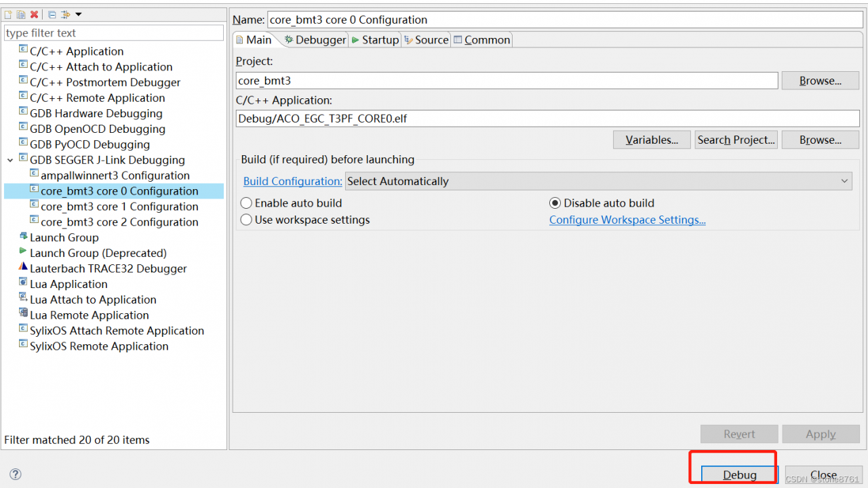Select the Disable auto build option
Viewport: 868px width, 488px height.
[555, 203]
